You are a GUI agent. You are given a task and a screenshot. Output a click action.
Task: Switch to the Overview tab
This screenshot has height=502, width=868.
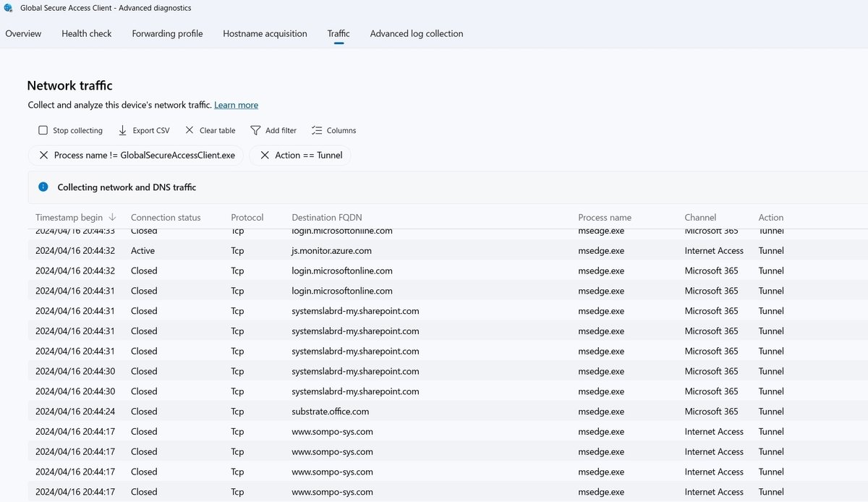[23, 33]
